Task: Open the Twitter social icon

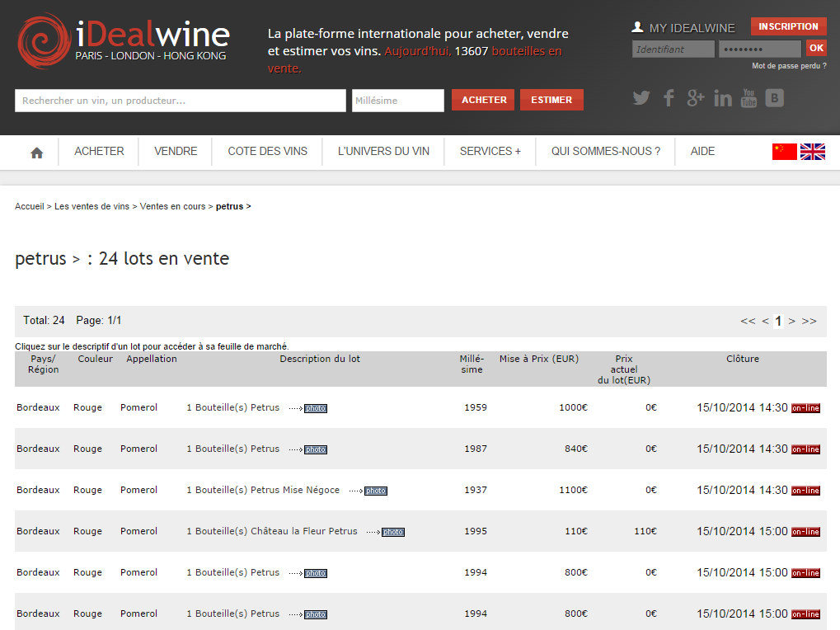Action: [x=641, y=98]
